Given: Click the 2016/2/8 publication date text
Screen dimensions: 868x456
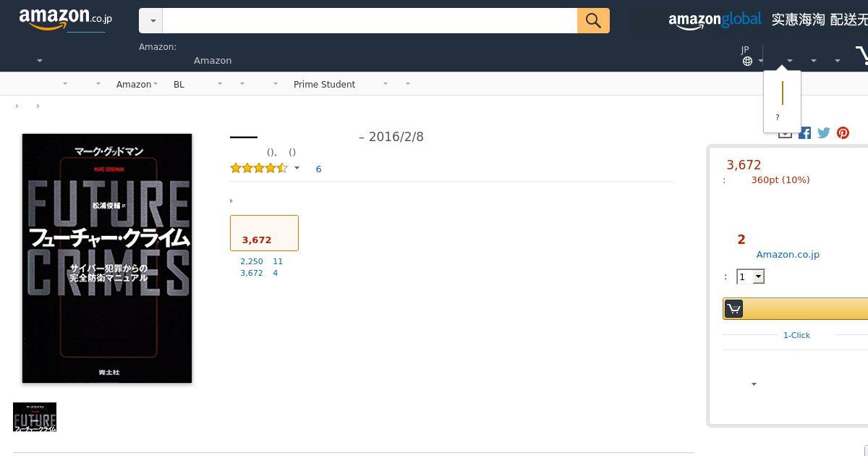Looking at the screenshot, I should (x=396, y=137).
